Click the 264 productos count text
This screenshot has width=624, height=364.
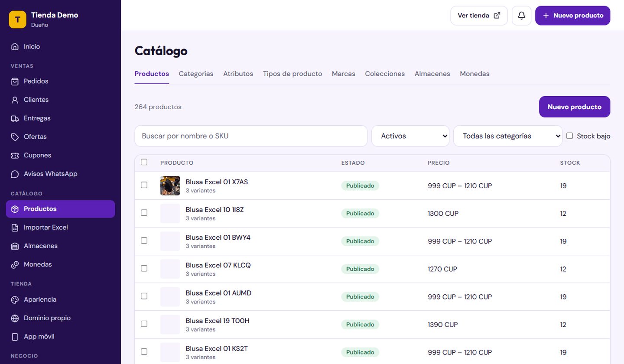click(158, 107)
